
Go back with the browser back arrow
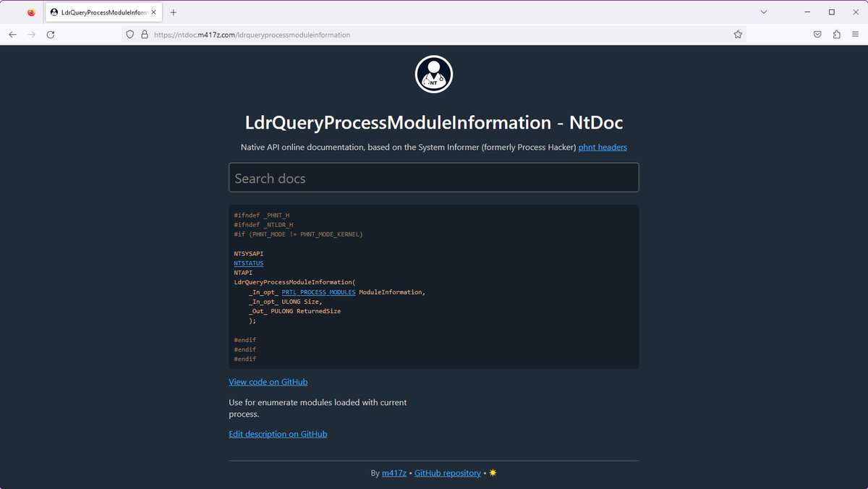click(x=12, y=34)
